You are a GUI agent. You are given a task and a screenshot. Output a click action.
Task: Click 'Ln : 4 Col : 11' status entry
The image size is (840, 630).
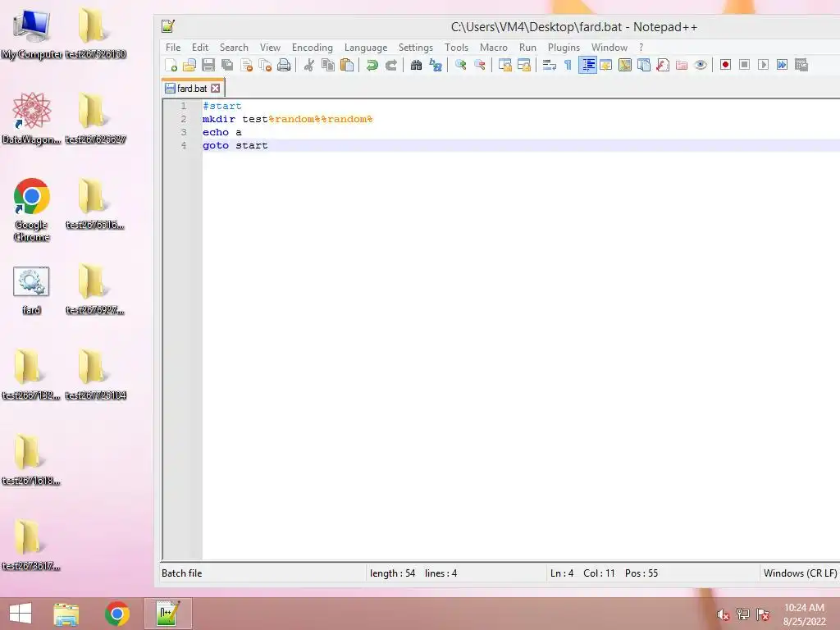tap(583, 573)
